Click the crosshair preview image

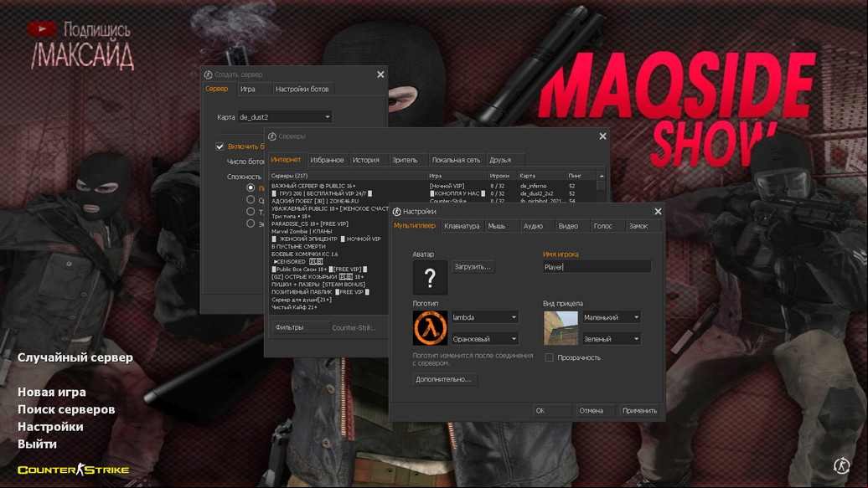(561, 327)
